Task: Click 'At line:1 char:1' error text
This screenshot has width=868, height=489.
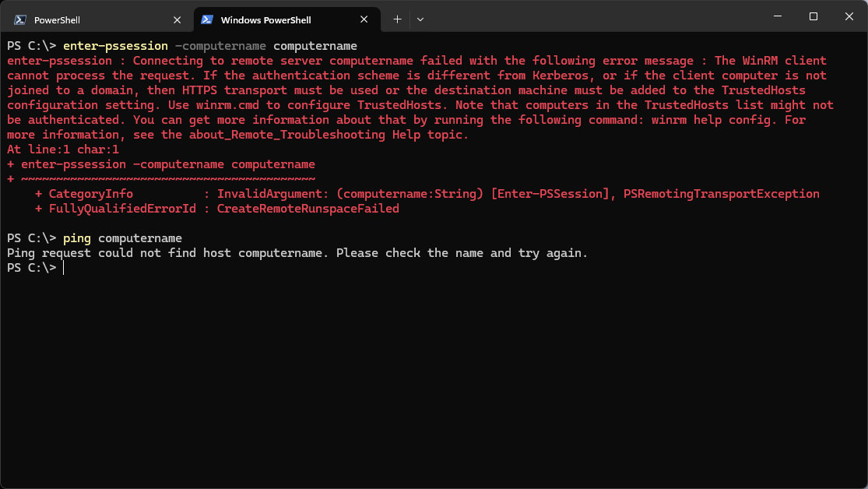Action: [x=62, y=150]
